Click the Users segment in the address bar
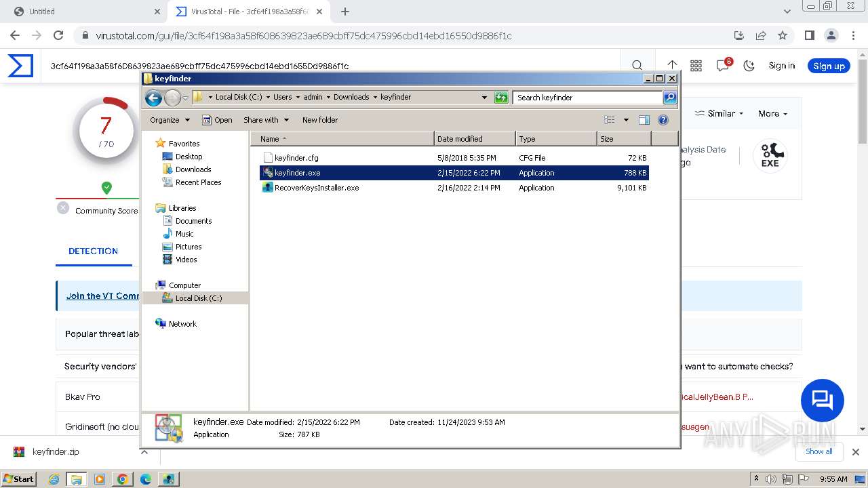868x488 pixels. [282, 98]
